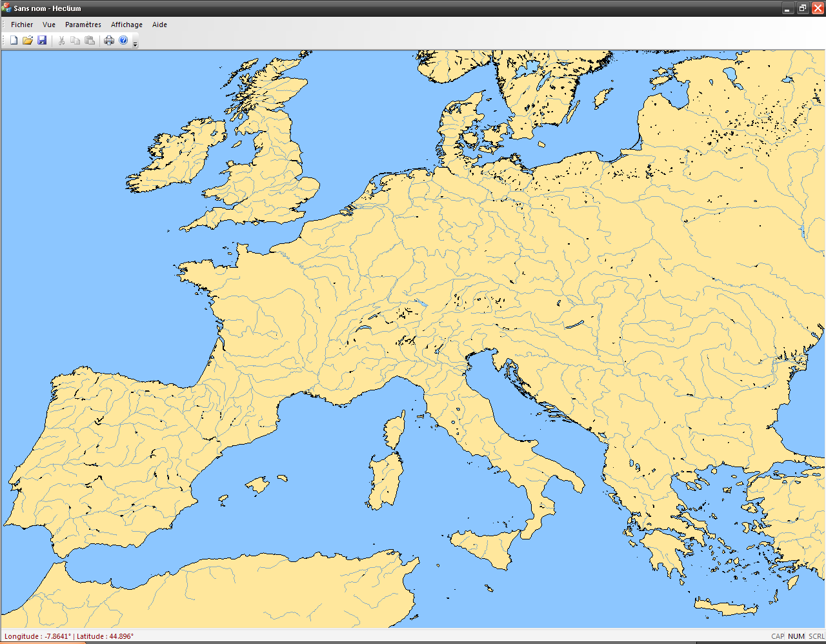Save the map using the floppy disk icon
The height and width of the screenshot is (644, 826).
point(42,41)
